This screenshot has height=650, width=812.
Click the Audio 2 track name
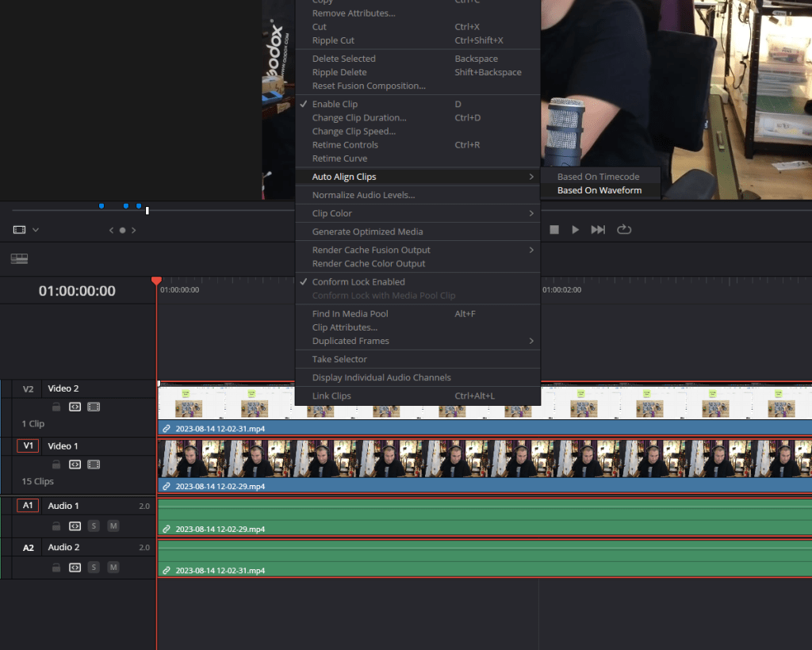coord(63,547)
